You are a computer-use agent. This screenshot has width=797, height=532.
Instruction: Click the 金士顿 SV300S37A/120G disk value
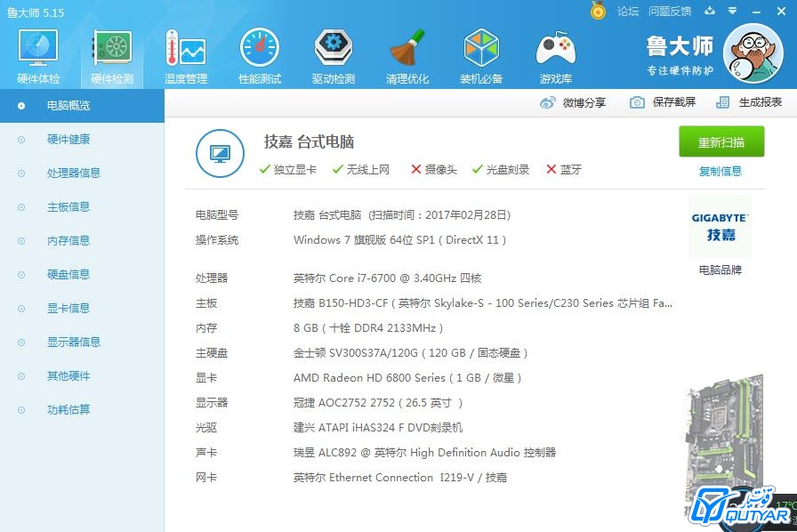click(x=411, y=353)
